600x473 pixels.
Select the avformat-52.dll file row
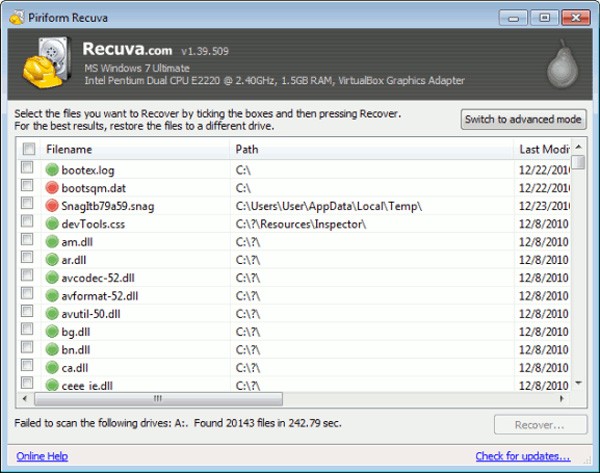click(x=100, y=296)
